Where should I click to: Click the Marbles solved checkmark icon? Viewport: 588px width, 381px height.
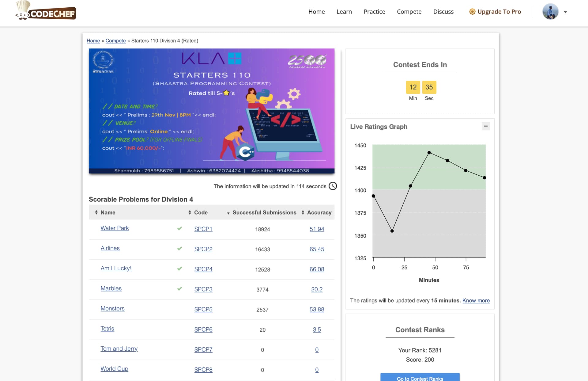(179, 289)
